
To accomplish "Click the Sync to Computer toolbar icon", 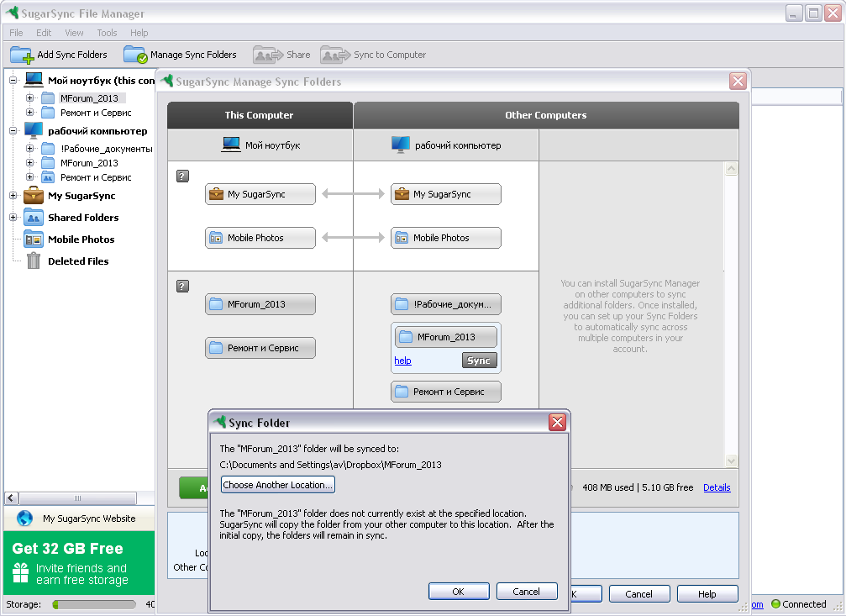I will point(335,55).
